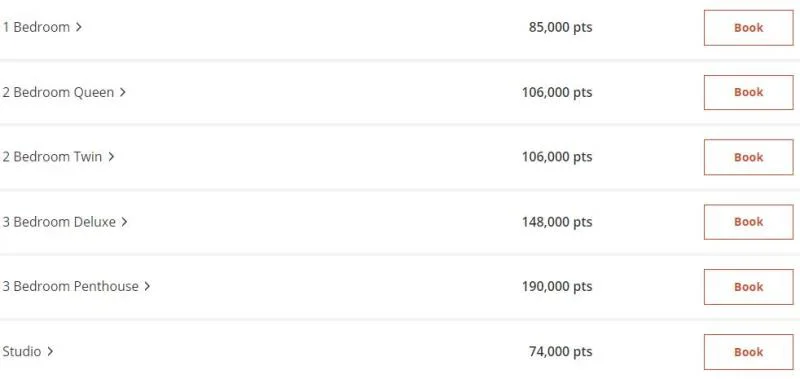800x379 pixels.
Task: Click the arrow icon after 3 Bedroom Penthouse
Action: coord(147,286)
